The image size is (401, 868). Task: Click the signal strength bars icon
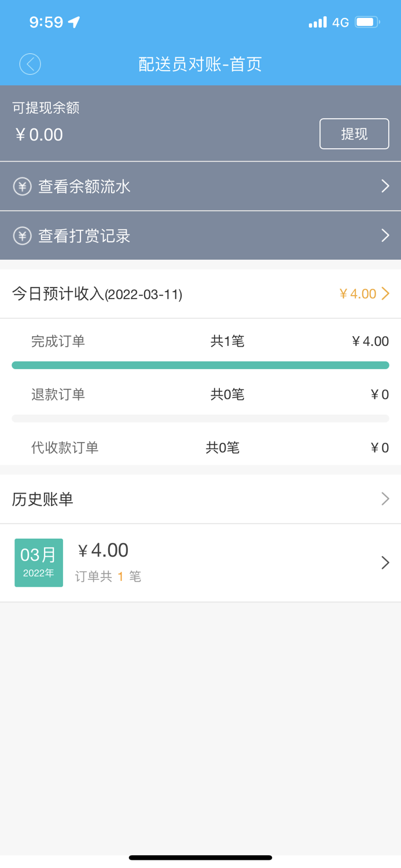pos(317,22)
